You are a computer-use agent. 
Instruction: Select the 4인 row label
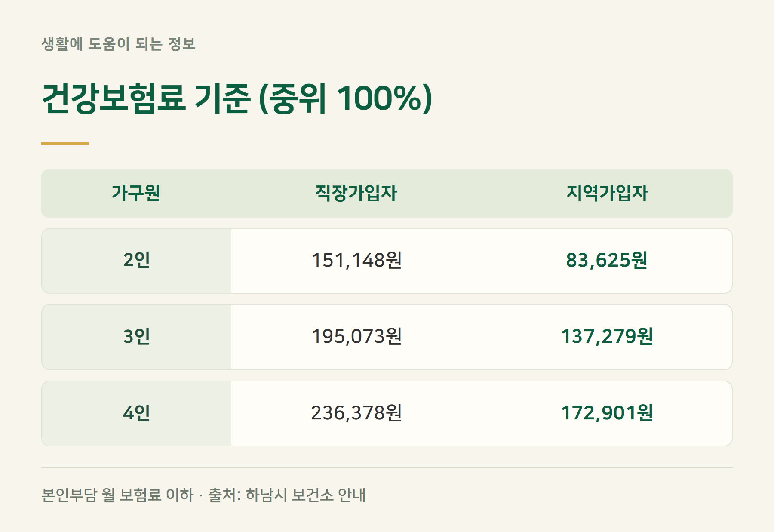pos(136,413)
